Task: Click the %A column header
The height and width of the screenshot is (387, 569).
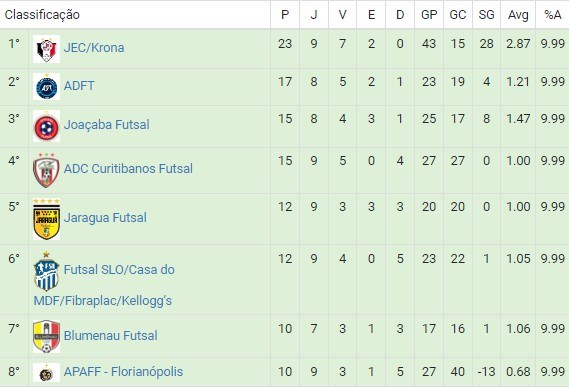Action: click(552, 15)
